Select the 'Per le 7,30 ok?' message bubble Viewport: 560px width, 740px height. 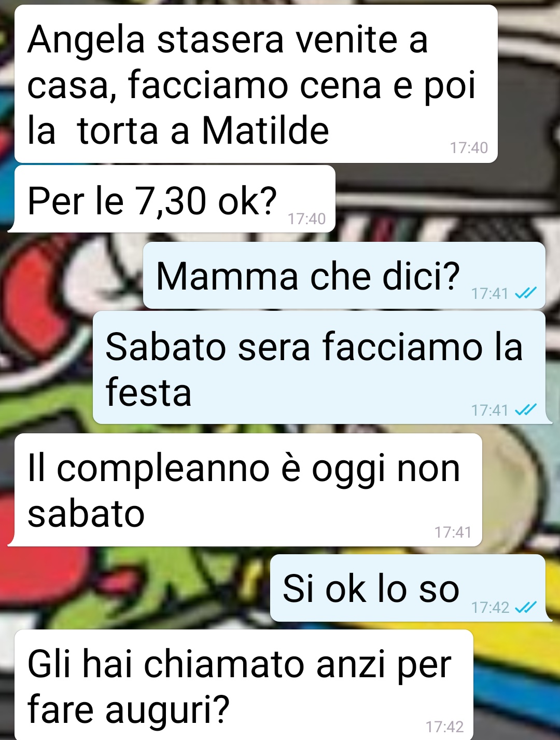pos(175,199)
